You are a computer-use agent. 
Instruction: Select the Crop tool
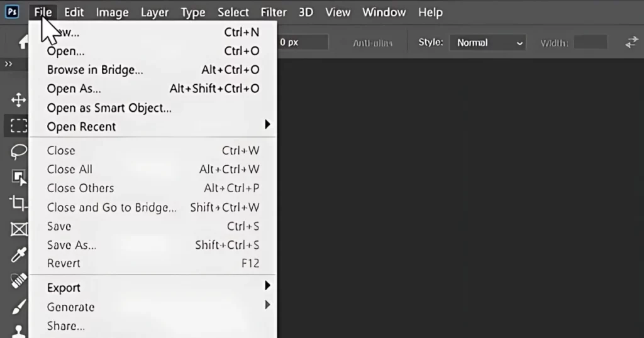click(x=18, y=203)
